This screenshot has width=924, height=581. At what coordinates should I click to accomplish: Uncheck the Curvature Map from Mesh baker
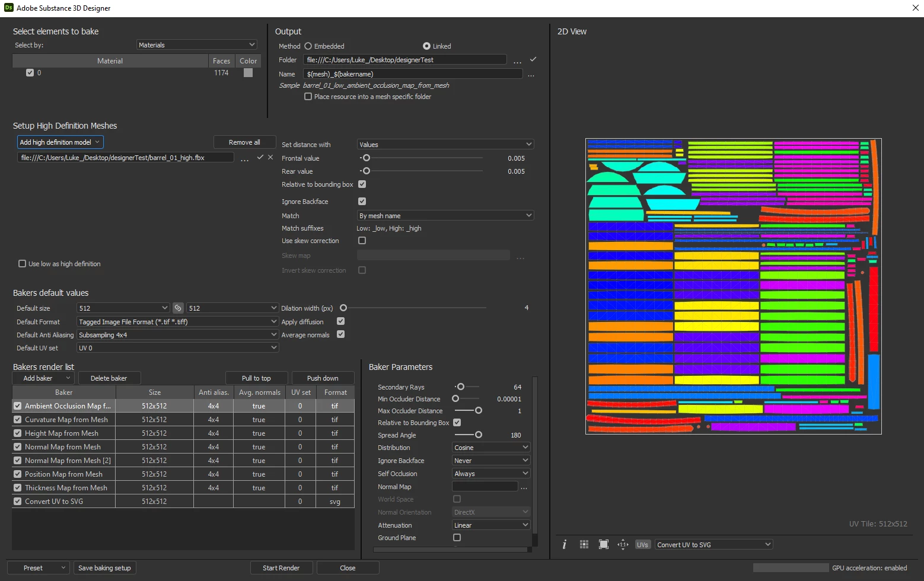point(18,420)
